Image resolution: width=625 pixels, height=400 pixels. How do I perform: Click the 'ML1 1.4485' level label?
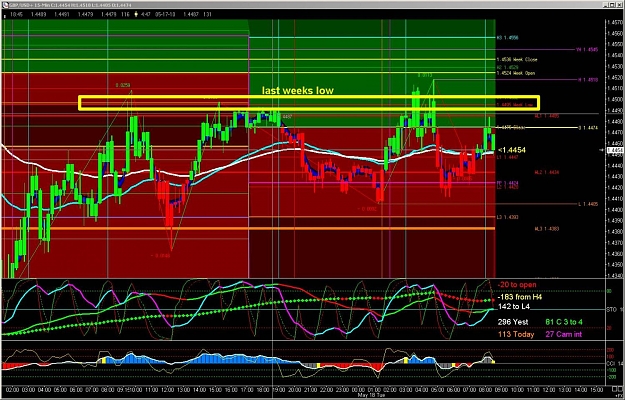[x=547, y=116]
